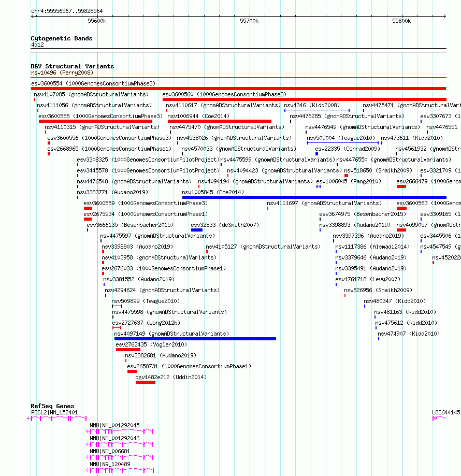Click nsv4294624 gnomAD variant label

(x=162, y=290)
